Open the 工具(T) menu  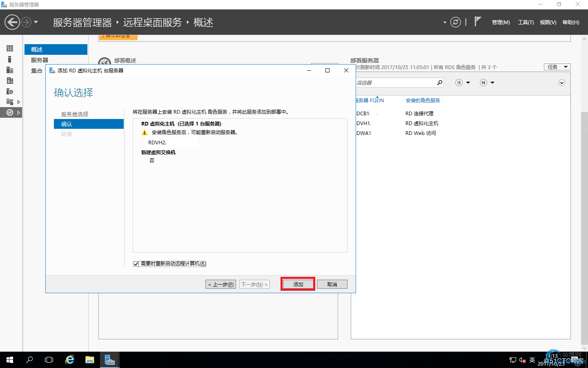tap(526, 22)
